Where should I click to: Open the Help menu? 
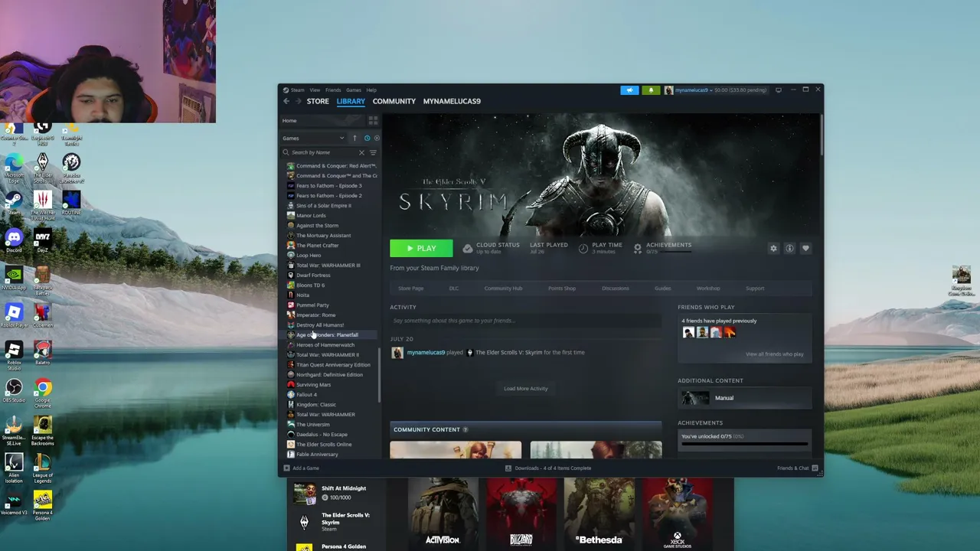pyautogui.click(x=371, y=90)
